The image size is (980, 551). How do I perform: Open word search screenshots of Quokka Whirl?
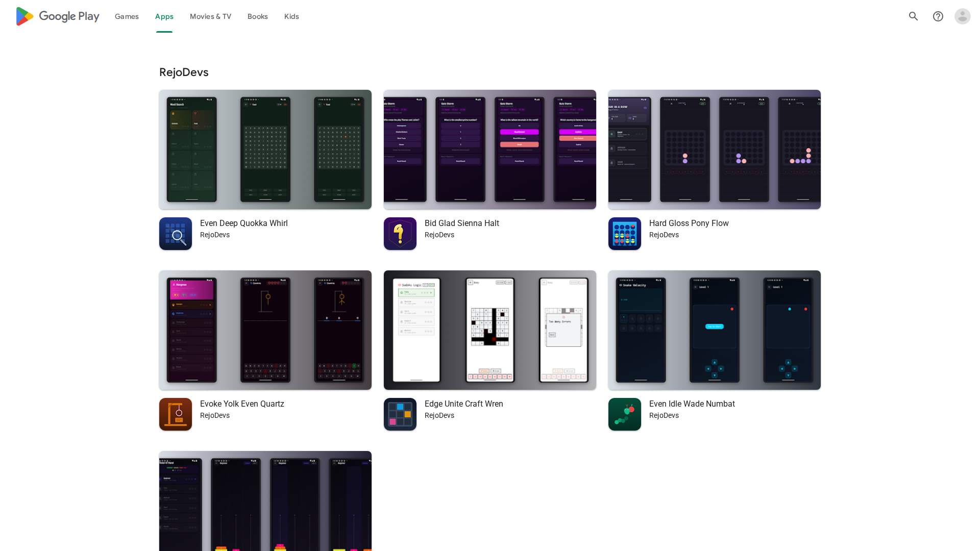coord(265,149)
